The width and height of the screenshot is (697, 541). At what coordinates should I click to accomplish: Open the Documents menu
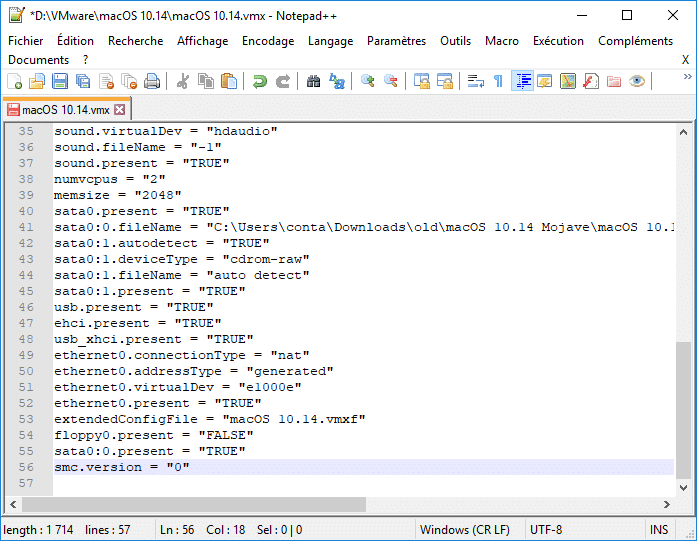(38, 60)
